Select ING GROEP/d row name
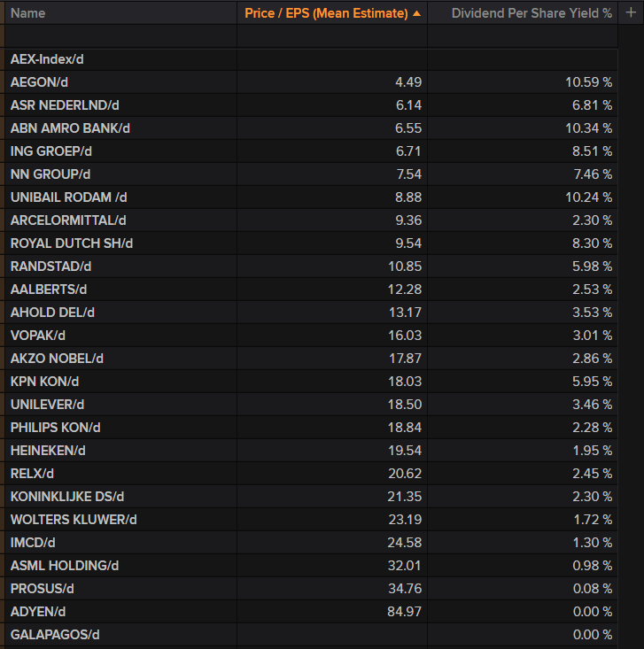The width and height of the screenshot is (644, 649). [x=51, y=151]
